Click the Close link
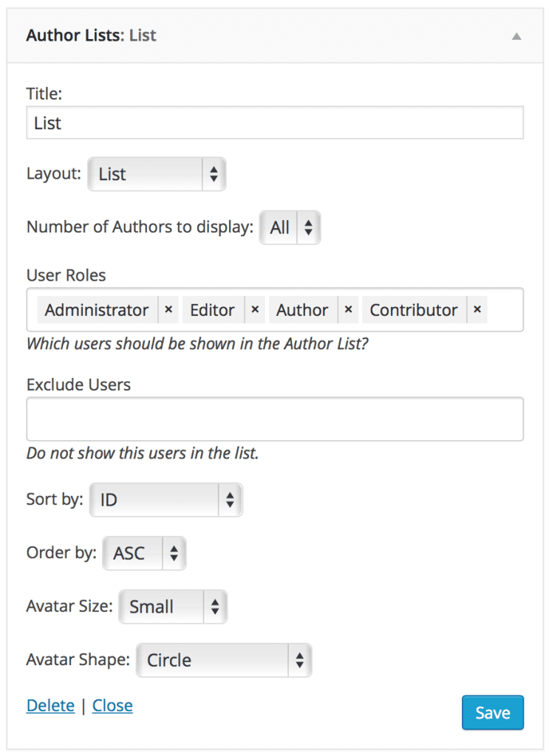The height and width of the screenshot is (756, 549). click(112, 706)
